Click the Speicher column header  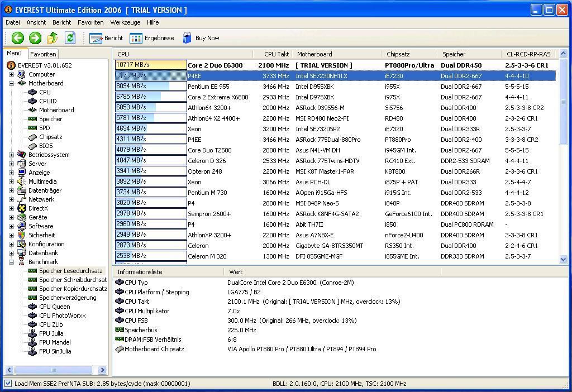469,54
